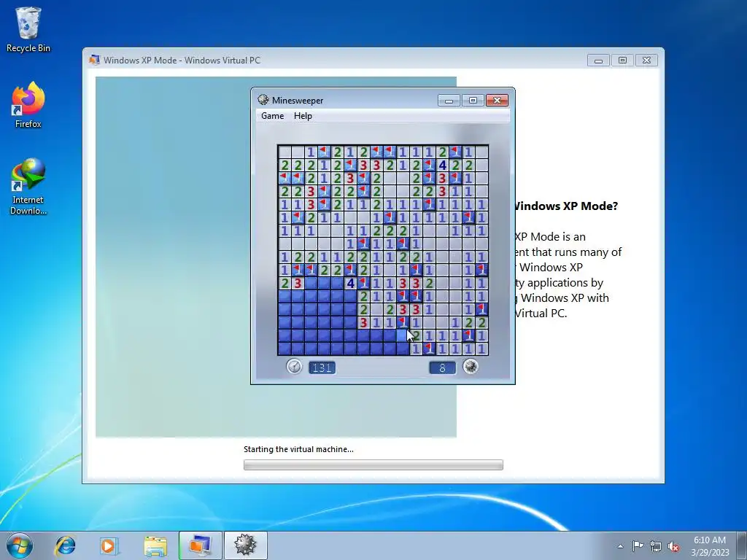Screen dimensions: 747x560
Task: Switch to Windows Virtual PC taskbar button
Action: pyautogui.click(x=200, y=545)
